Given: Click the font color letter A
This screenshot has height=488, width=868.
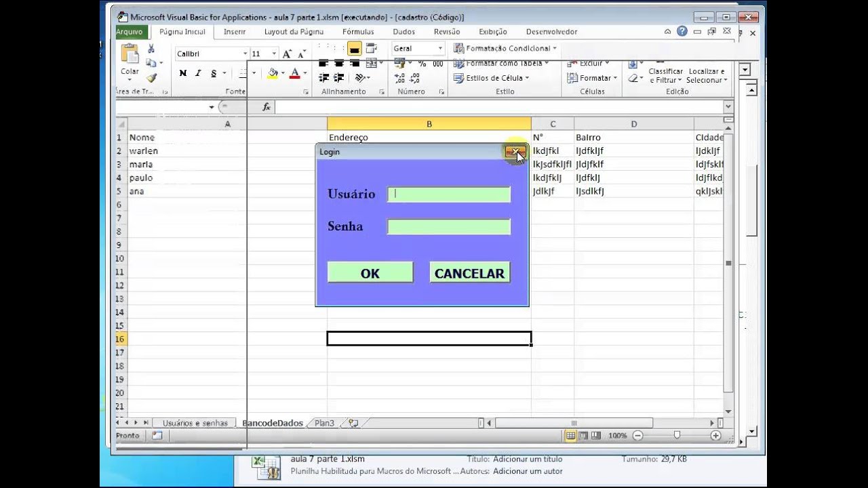Looking at the screenshot, I should (x=295, y=73).
